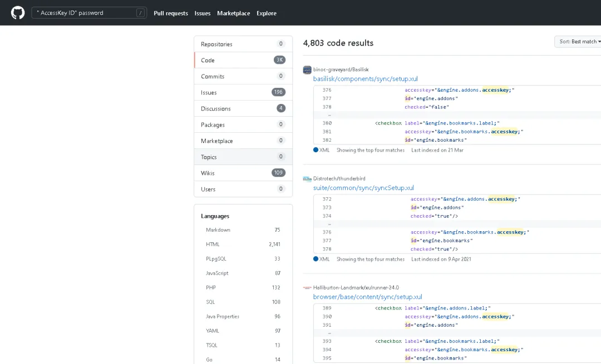Click line number 376 in Basilisk result
Viewport: 601px width, 364px height.
click(327, 90)
